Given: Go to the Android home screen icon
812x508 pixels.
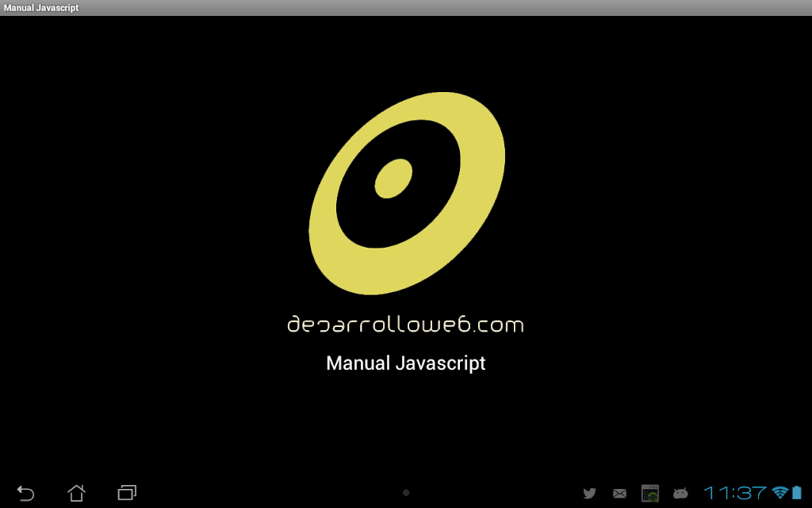Looking at the screenshot, I should coord(76,493).
